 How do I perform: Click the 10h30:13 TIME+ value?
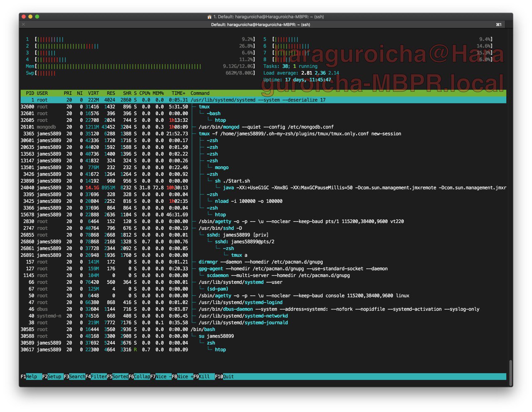click(x=177, y=187)
